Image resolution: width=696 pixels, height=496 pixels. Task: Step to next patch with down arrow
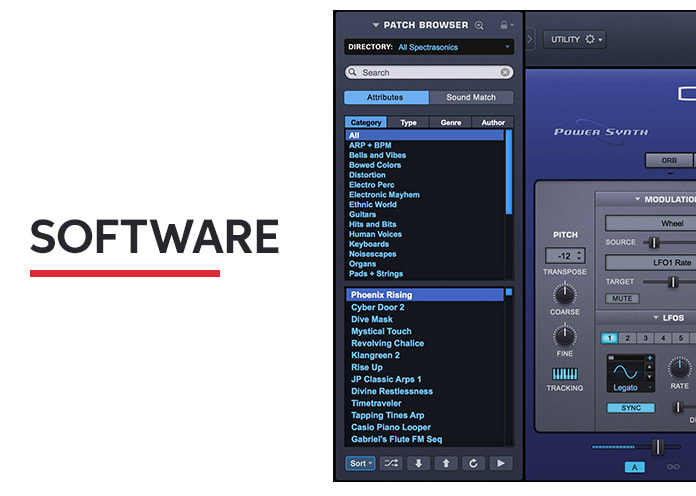pyautogui.click(x=419, y=463)
